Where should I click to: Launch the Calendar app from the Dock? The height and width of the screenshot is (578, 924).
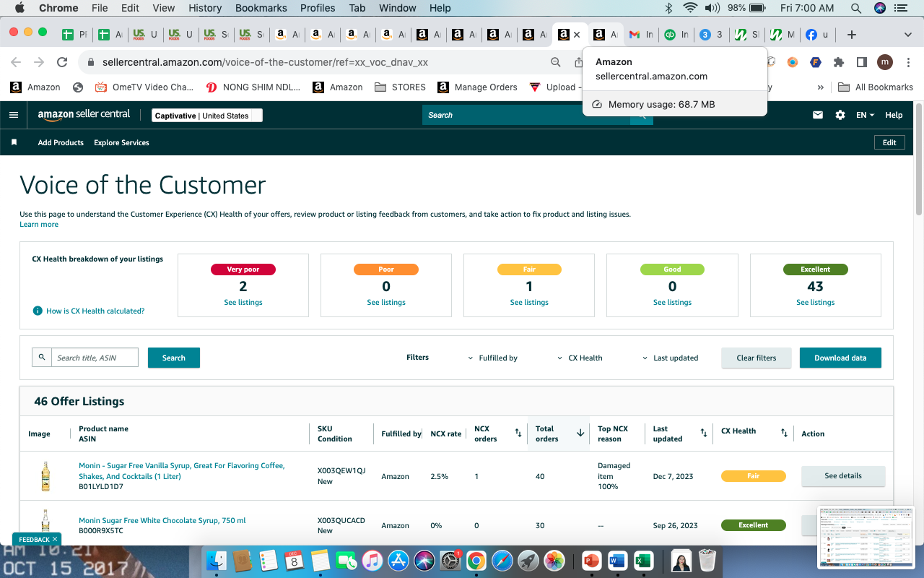point(294,561)
